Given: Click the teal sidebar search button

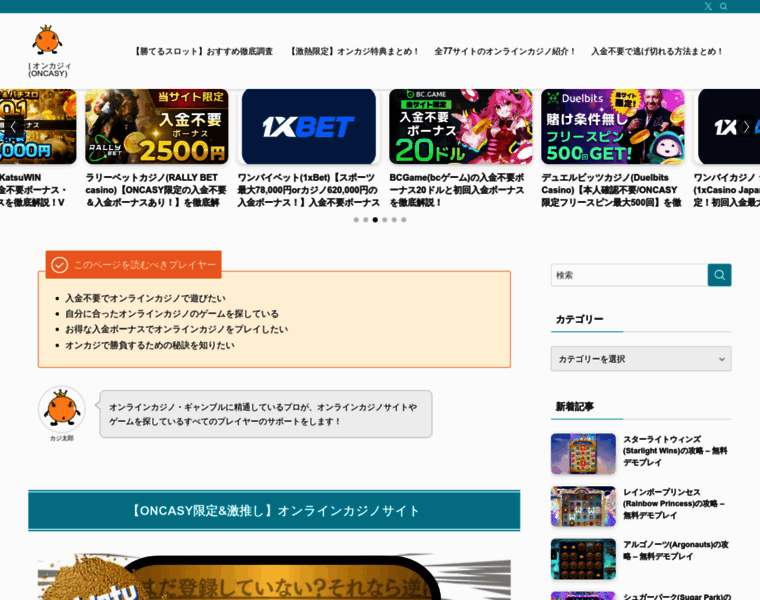Looking at the screenshot, I should tap(719, 275).
